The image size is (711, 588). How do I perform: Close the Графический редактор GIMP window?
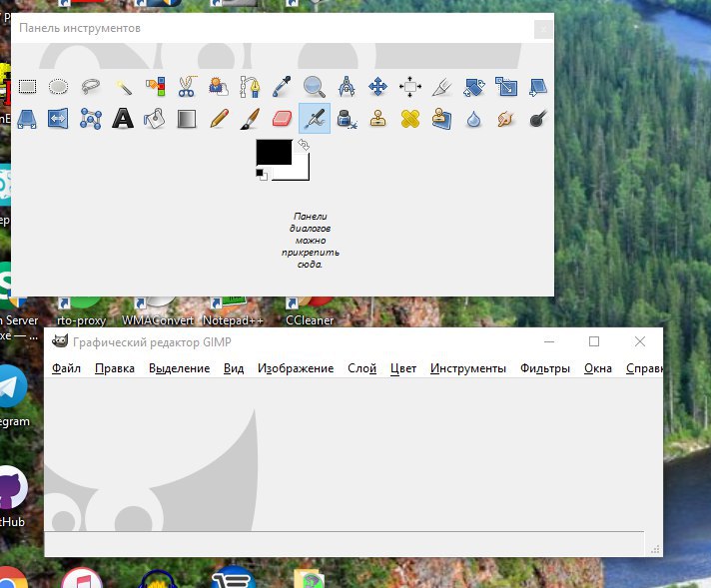[640, 341]
